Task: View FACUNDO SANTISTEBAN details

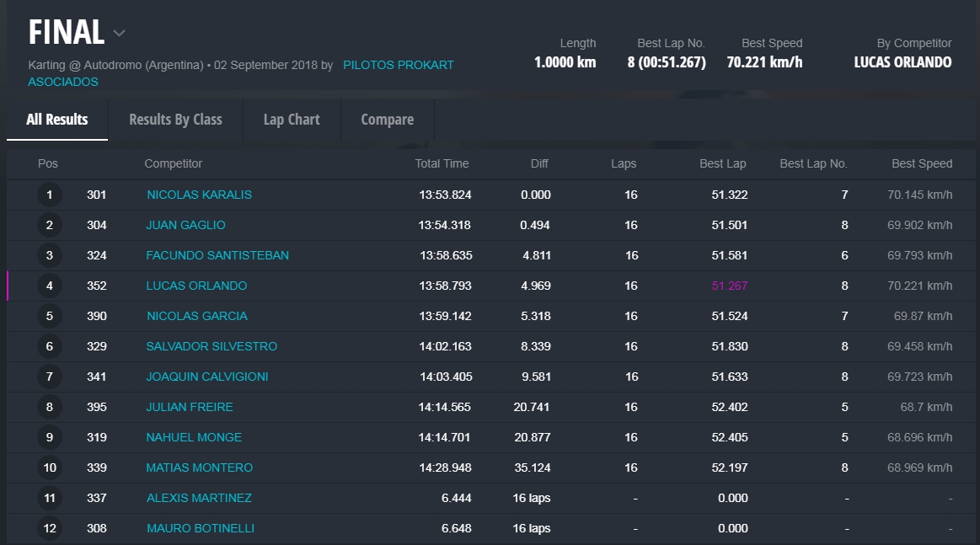Action: pos(217,255)
